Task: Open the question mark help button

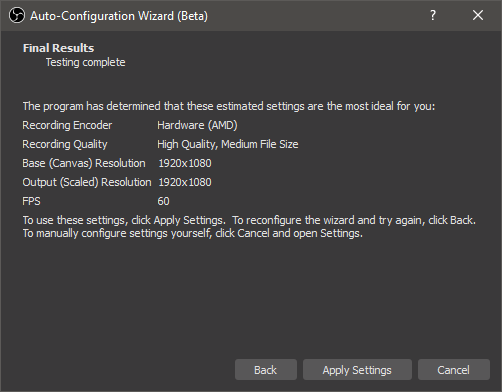Action: coord(433,15)
